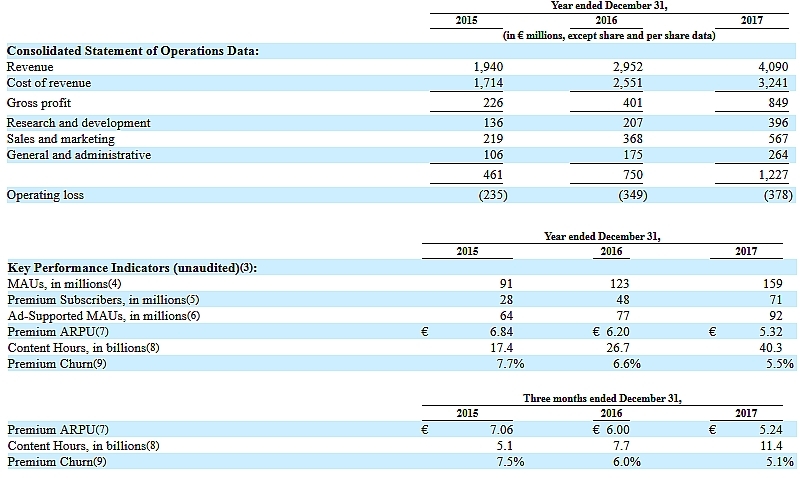Select the 2017 Operating loss (378)
The width and height of the screenshot is (800, 478).
coord(779,195)
